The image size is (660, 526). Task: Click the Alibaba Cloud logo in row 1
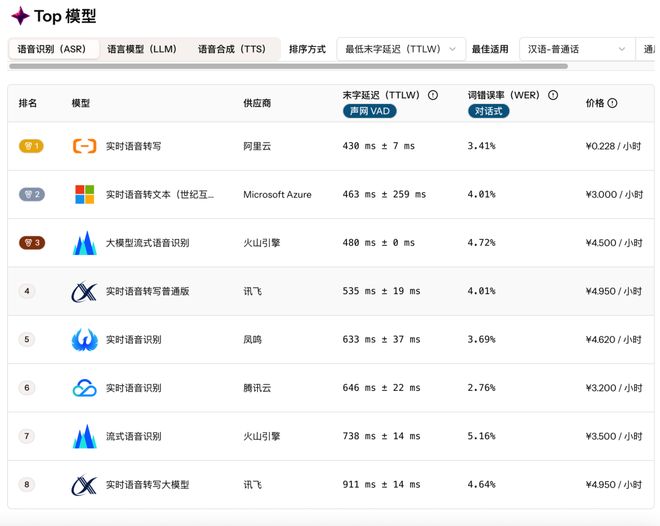pos(84,146)
